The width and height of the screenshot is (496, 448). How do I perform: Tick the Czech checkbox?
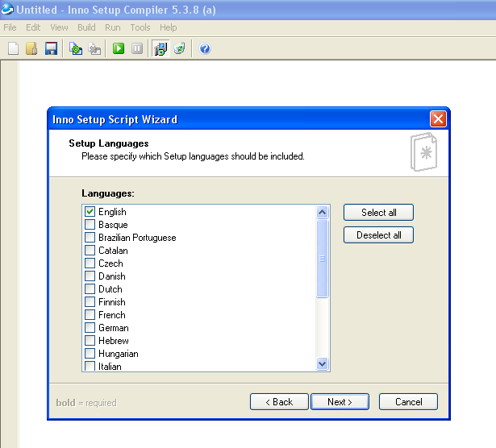pyautogui.click(x=90, y=263)
